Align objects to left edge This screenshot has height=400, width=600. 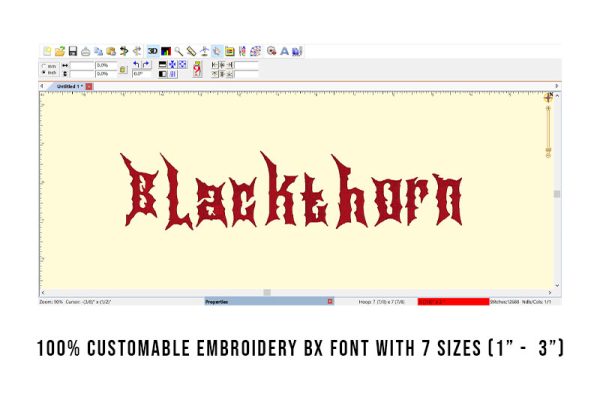(x=215, y=65)
